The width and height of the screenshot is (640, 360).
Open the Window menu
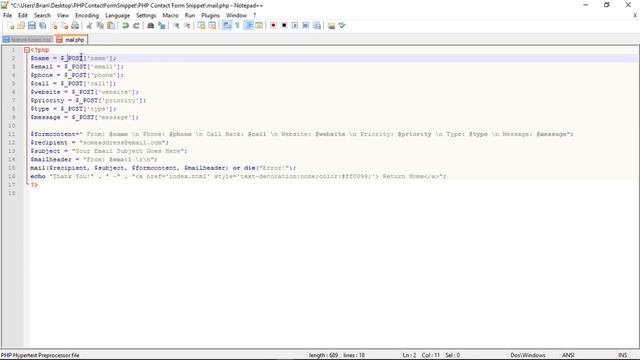(237, 16)
